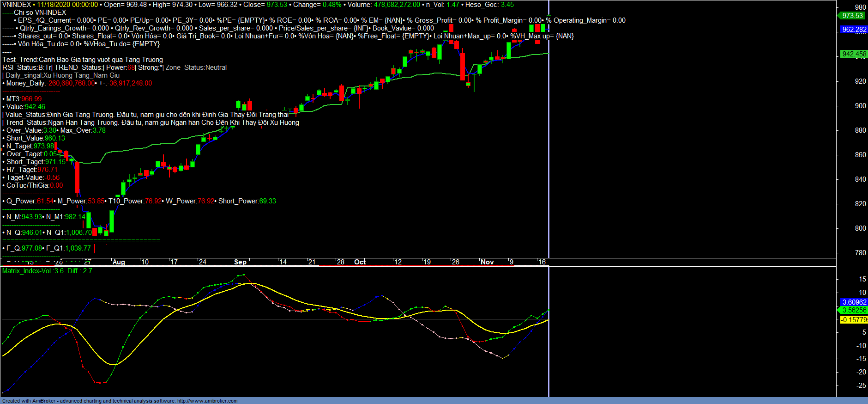Click the yellow -0.15779 indicator value label
The width and height of the screenshot is (868, 404).
(x=854, y=320)
